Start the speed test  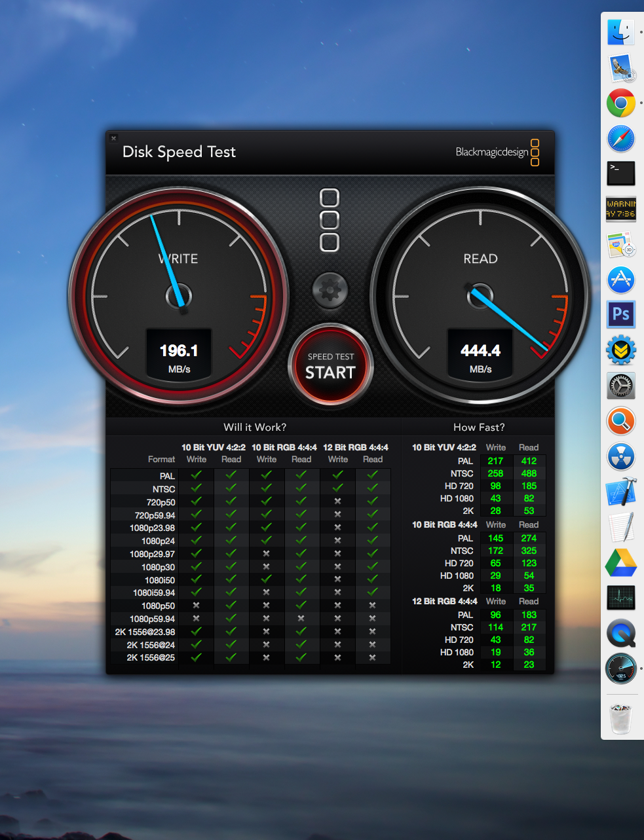click(331, 365)
